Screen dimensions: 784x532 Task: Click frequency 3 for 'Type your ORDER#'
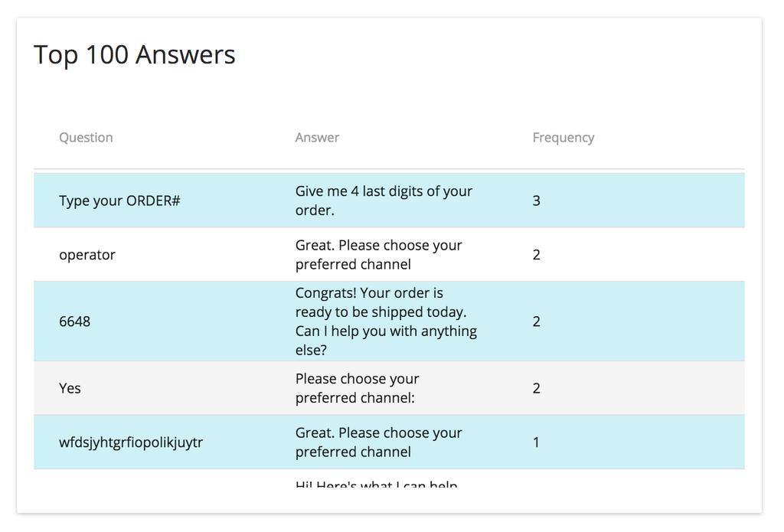point(536,201)
